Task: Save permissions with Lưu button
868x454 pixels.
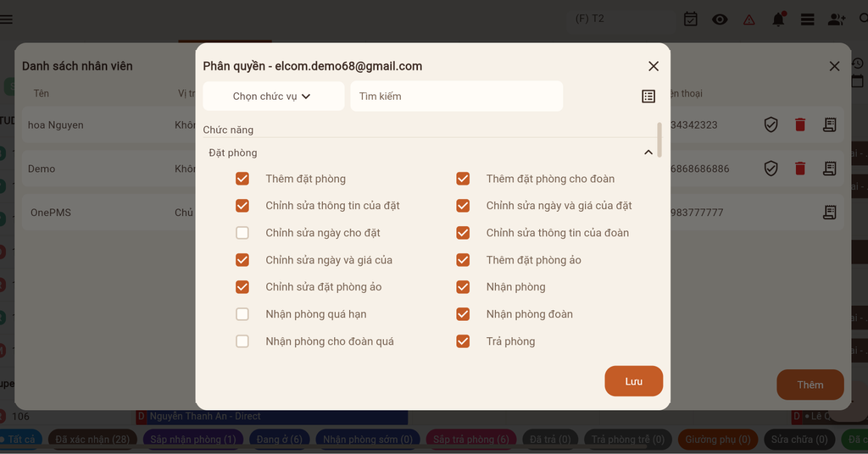Action: [634, 381]
